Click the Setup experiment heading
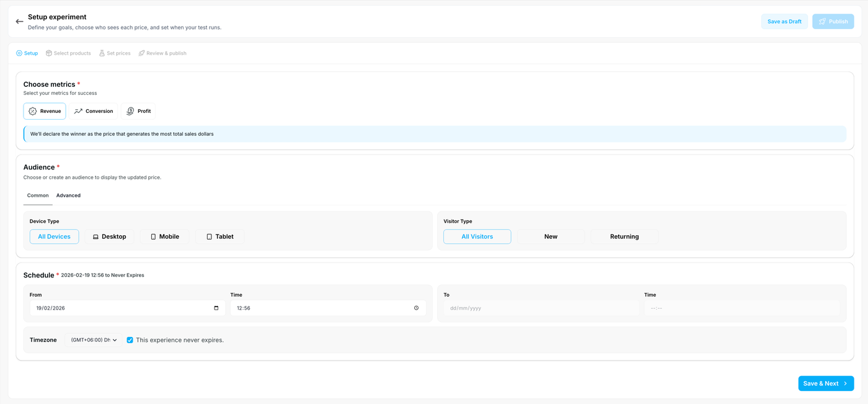The image size is (868, 404). [x=57, y=17]
